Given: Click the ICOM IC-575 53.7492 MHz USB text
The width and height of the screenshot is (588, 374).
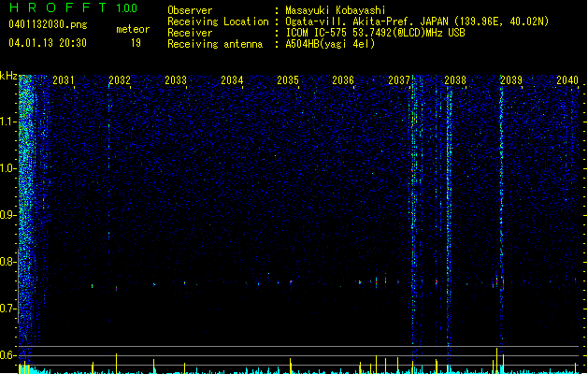Looking at the screenshot, I should (x=375, y=33).
